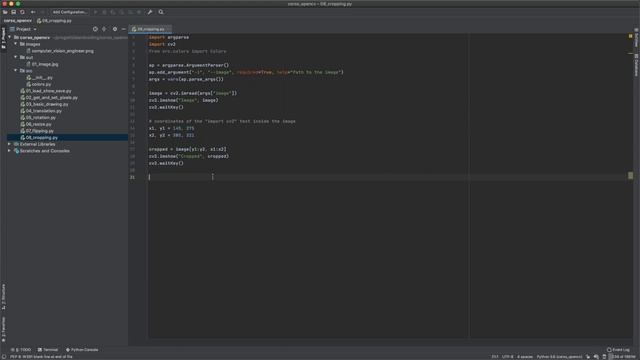
Task: Select 01_load_show_save.py file
Action: 46,91
